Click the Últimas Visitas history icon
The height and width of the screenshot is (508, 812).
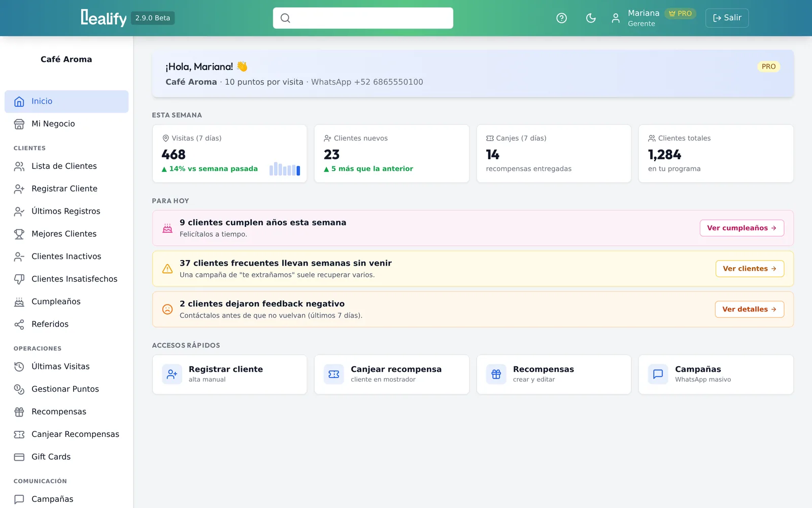click(x=19, y=366)
